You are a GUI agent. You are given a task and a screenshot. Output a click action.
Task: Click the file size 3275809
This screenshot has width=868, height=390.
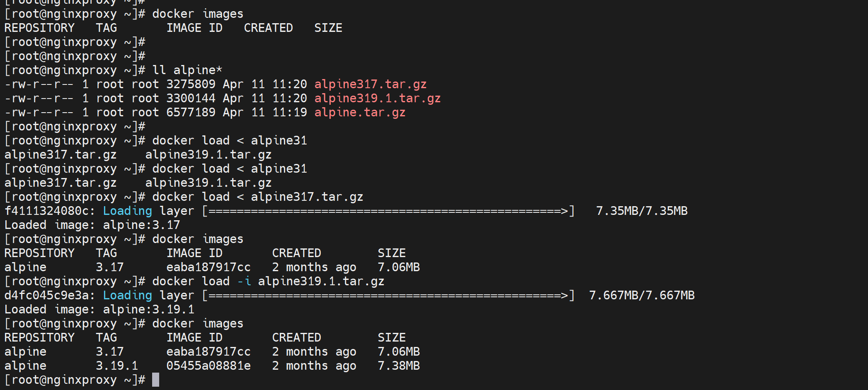[x=191, y=84]
